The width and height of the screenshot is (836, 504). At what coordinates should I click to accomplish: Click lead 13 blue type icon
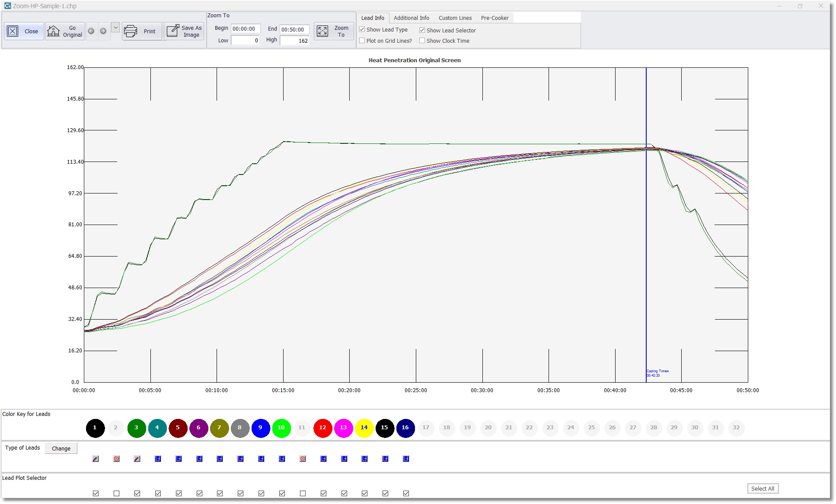tap(344, 459)
